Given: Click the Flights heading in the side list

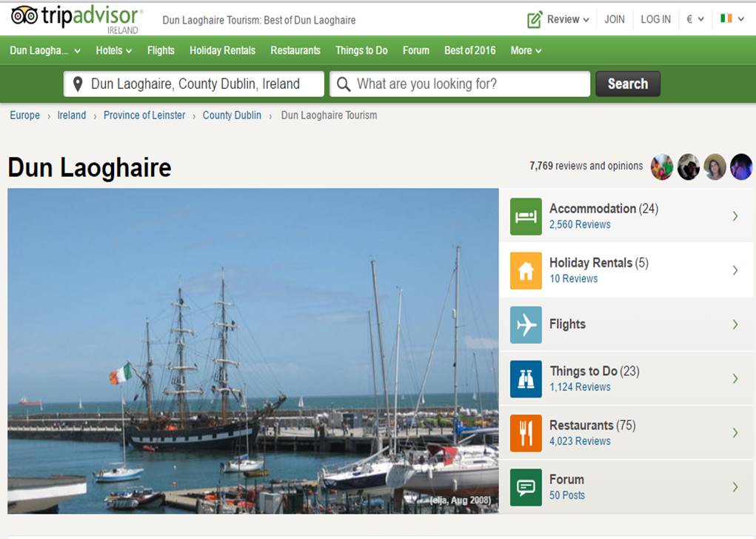Looking at the screenshot, I should coord(567,324).
